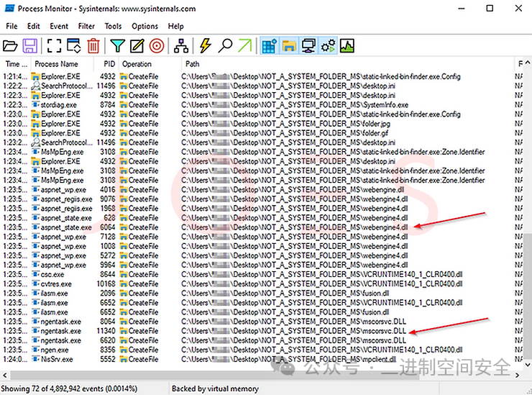
Task: Toggle Show File System Activity button
Action: [x=289, y=46]
